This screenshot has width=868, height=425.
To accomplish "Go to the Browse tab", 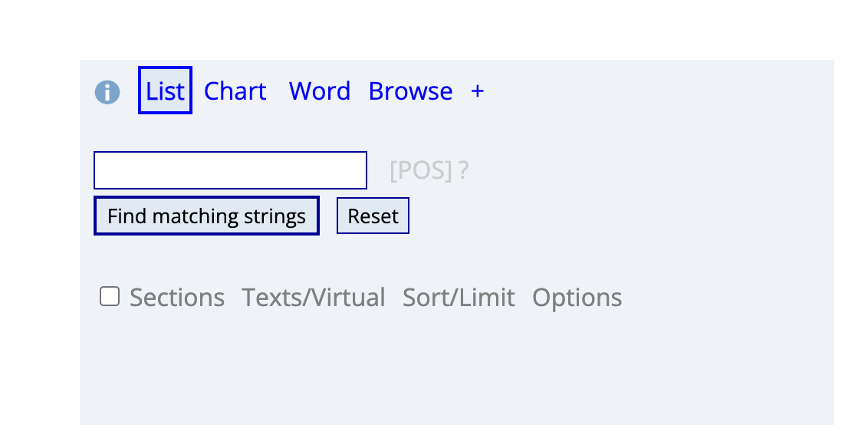I will click(x=410, y=91).
